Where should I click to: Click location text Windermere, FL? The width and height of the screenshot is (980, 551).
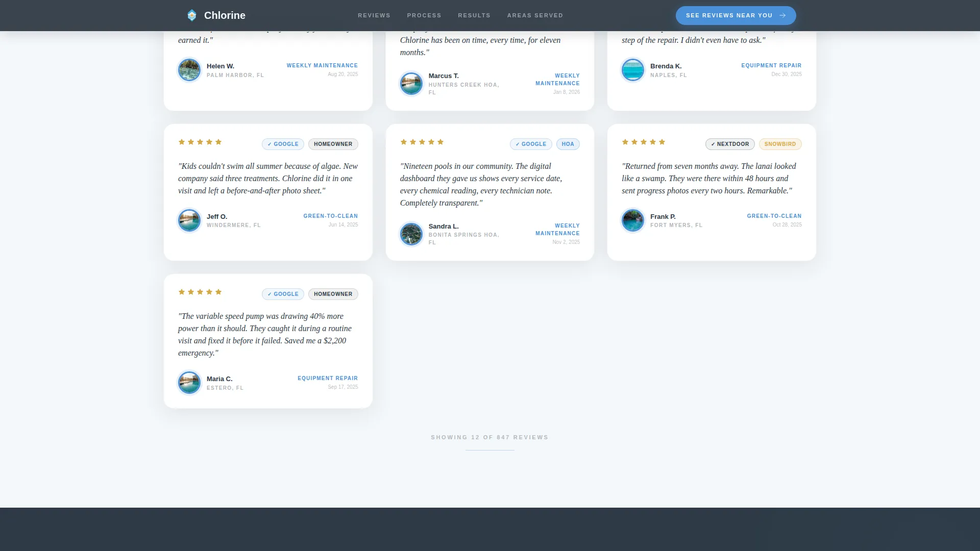tap(234, 225)
